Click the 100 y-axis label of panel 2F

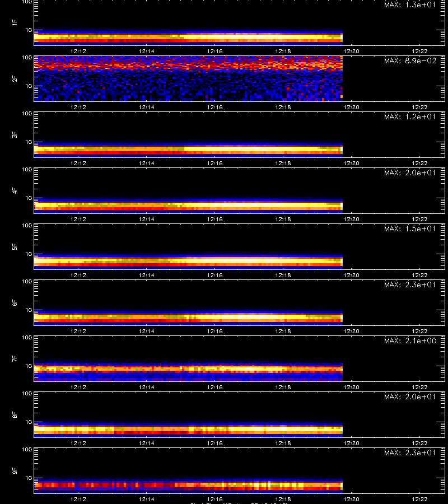click(x=27, y=58)
